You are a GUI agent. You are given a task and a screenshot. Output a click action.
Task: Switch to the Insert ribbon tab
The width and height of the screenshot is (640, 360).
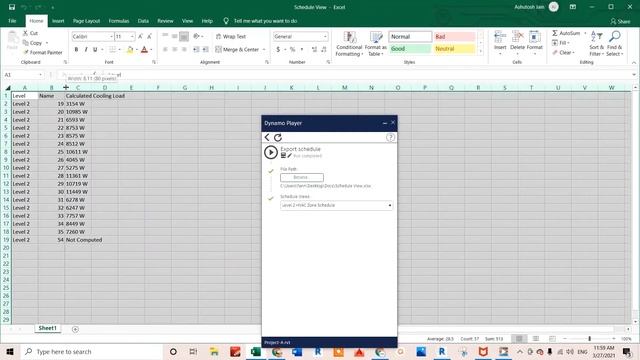click(58, 21)
